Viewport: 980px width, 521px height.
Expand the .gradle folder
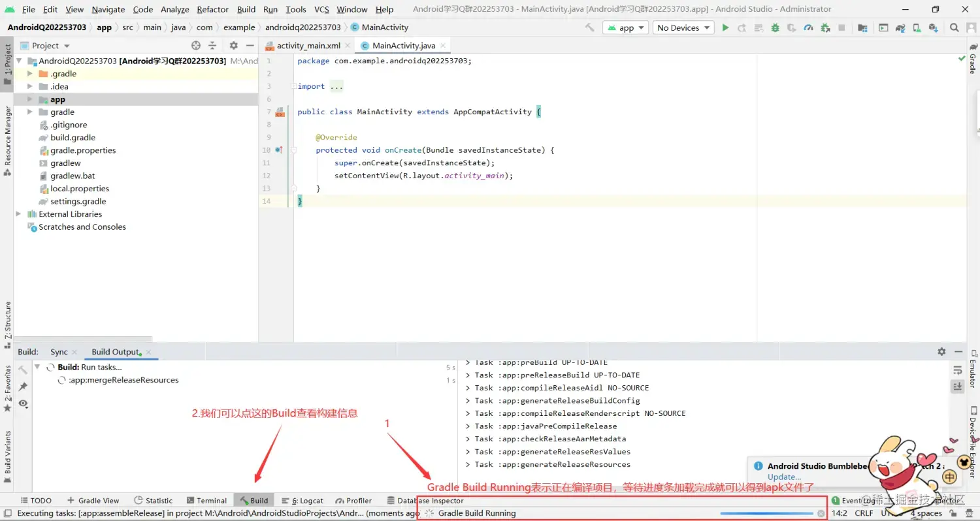click(x=30, y=74)
